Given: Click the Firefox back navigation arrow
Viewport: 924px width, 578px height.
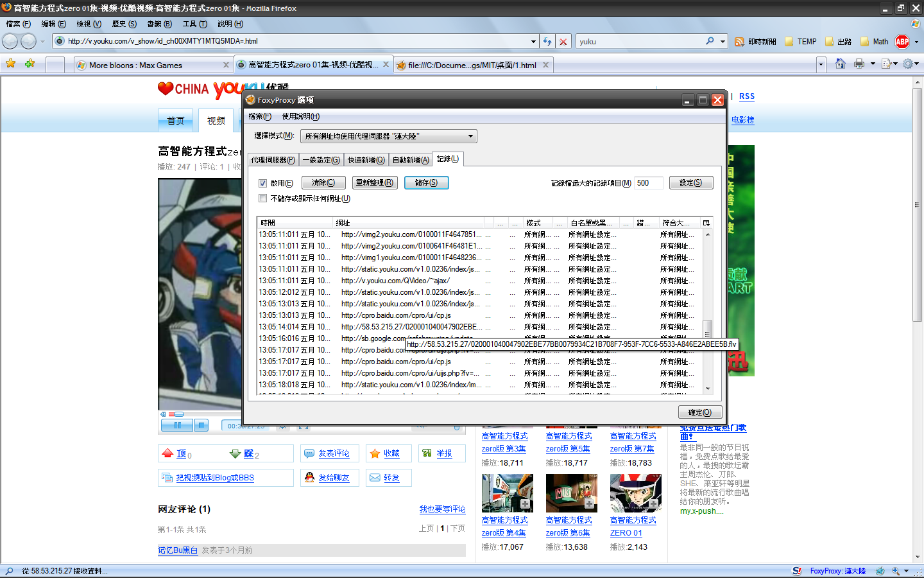Looking at the screenshot, I should coord(10,41).
